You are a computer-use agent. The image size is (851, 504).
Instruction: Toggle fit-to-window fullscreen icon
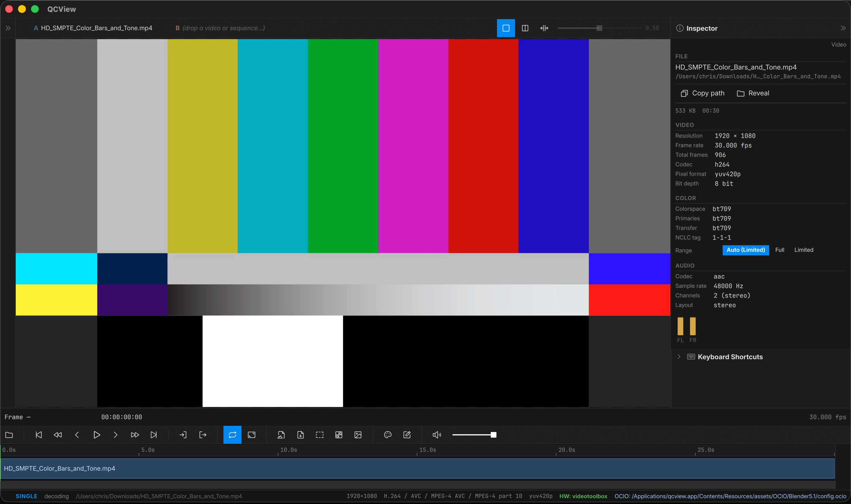pos(252,435)
